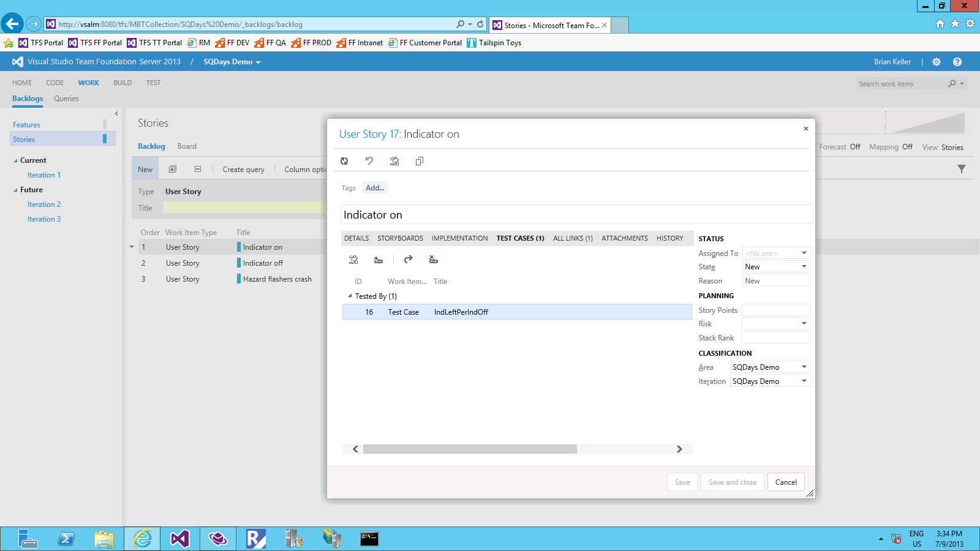Open the Brian Keller user menu
The width and height of the screenshot is (980, 551).
point(892,62)
